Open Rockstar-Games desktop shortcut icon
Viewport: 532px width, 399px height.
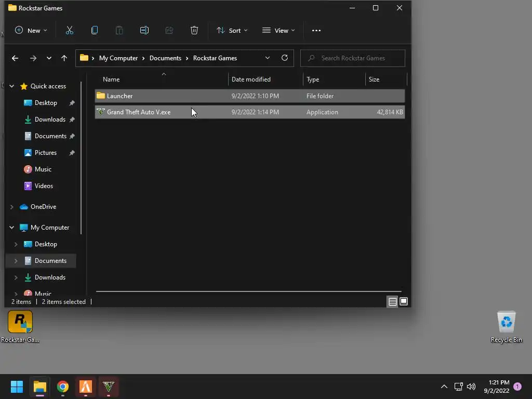pyautogui.click(x=20, y=327)
